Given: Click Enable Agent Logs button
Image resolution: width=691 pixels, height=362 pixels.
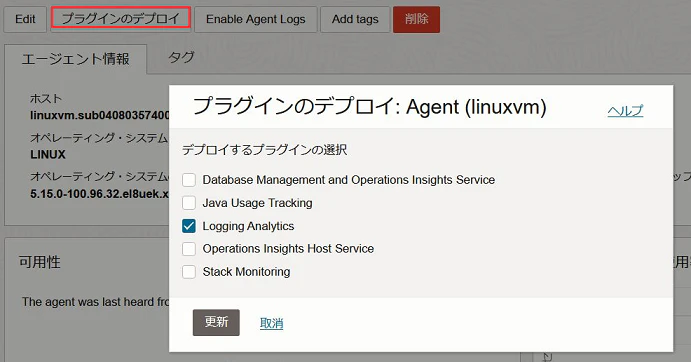Looking at the screenshot, I should 256,19.
